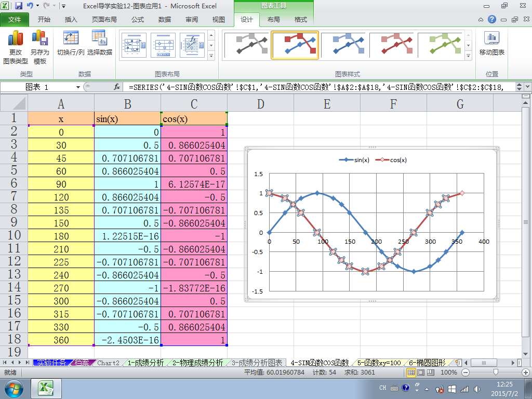Open Select Data (选择数据) dialog
Image resolution: width=532 pixels, height=399 pixels.
coord(99,43)
